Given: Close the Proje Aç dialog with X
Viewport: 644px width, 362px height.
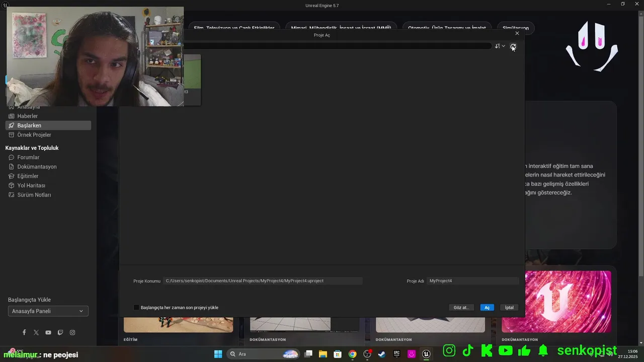Looking at the screenshot, I should (x=517, y=33).
